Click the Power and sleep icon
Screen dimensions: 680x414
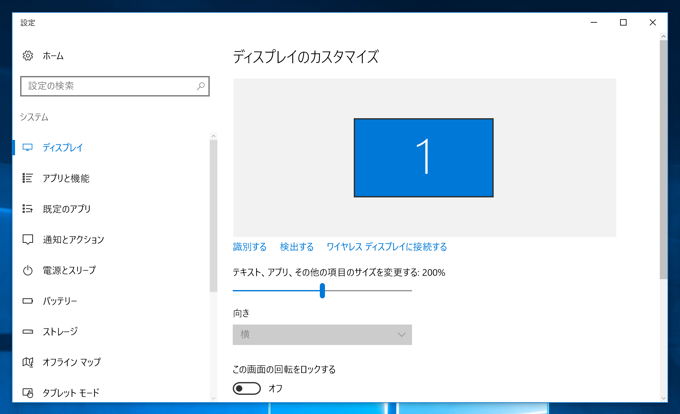coord(28,271)
